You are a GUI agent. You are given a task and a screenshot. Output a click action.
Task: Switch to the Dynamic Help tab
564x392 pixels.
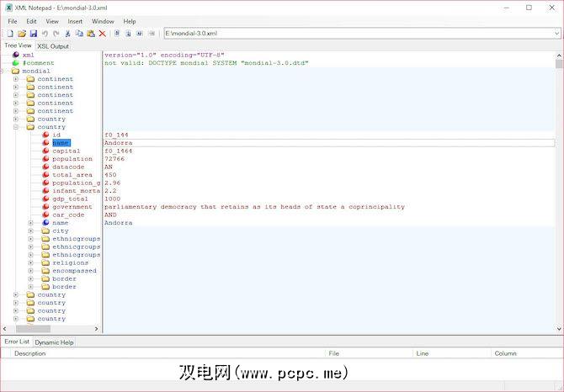54,342
